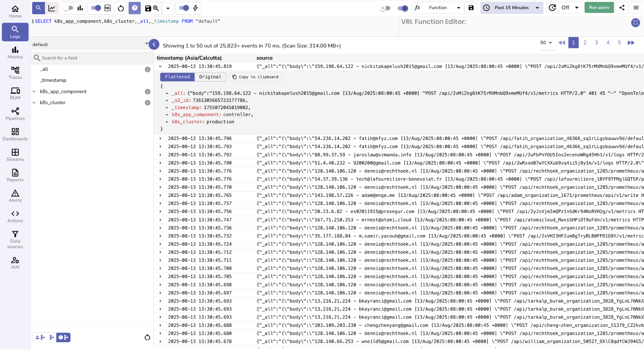The image size is (644, 350).
Task: Open Past 15 Minutes time range dropdown
Action: tap(512, 8)
